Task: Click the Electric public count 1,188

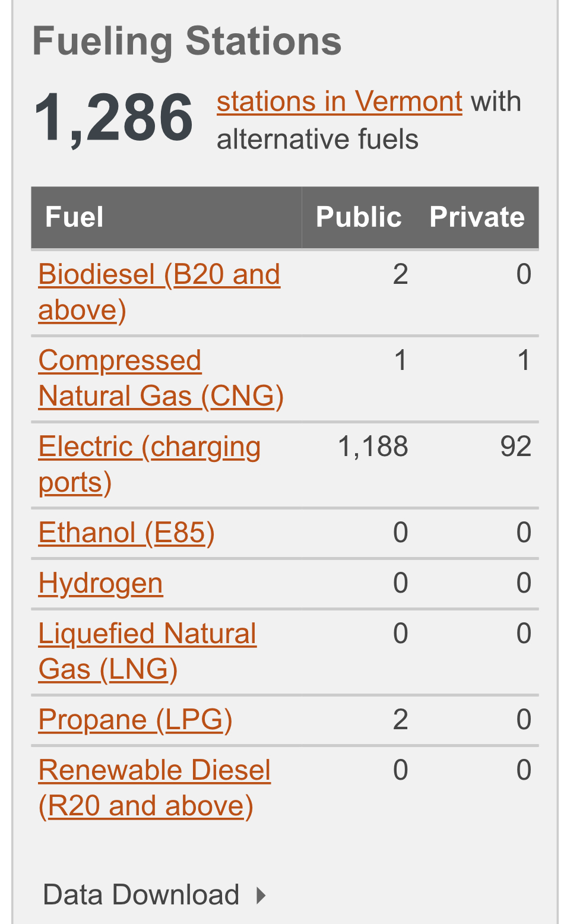Action: pos(373,447)
